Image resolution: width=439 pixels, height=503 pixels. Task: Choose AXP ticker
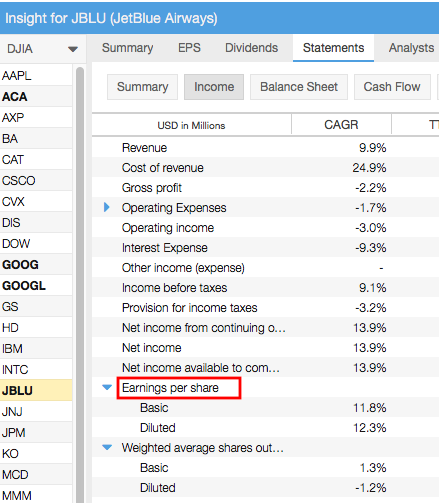[x=36, y=118]
